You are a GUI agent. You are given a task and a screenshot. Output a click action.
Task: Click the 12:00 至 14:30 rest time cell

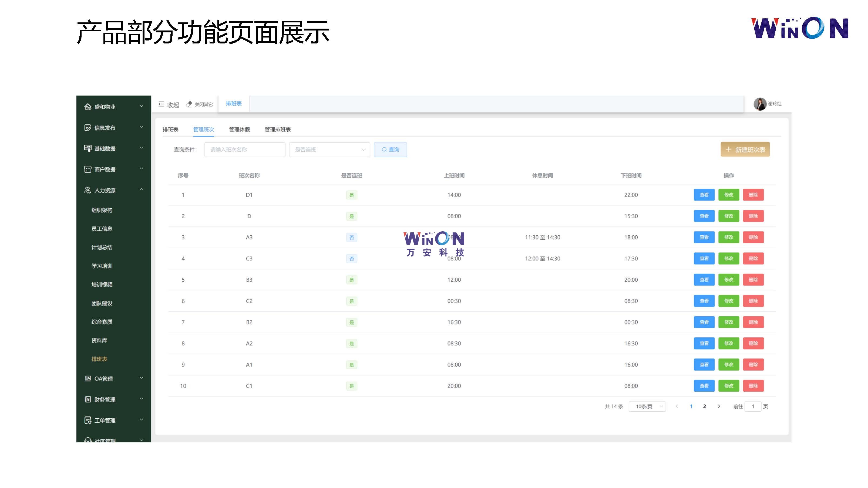[543, 259]
